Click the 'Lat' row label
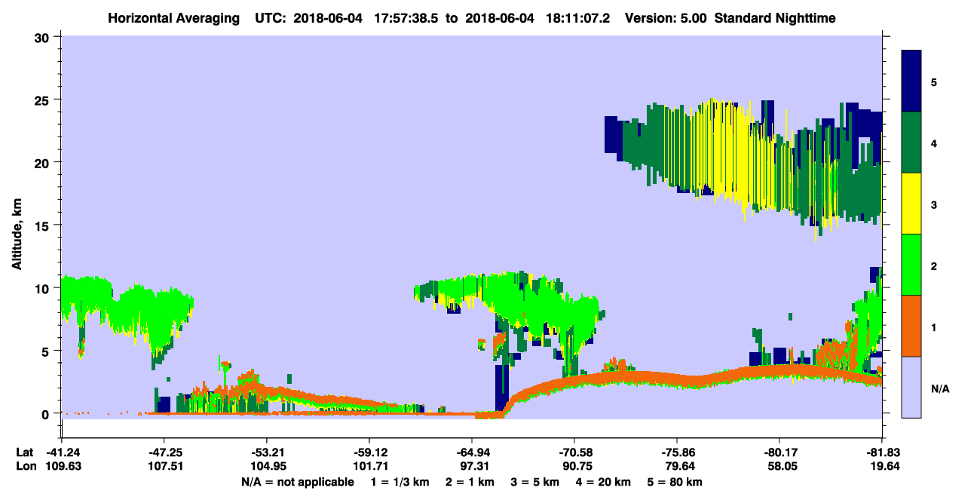The width and height of the screenshot is (980, 503). pos(25,452)
